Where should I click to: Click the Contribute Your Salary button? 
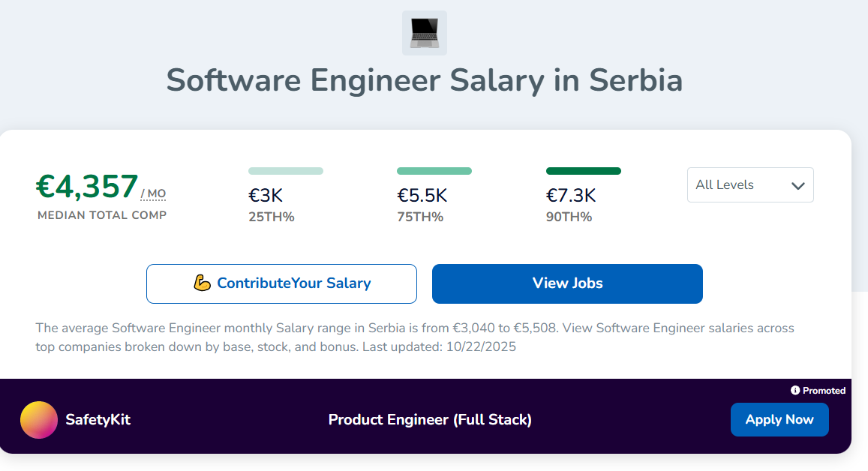(x=281, y=283)
